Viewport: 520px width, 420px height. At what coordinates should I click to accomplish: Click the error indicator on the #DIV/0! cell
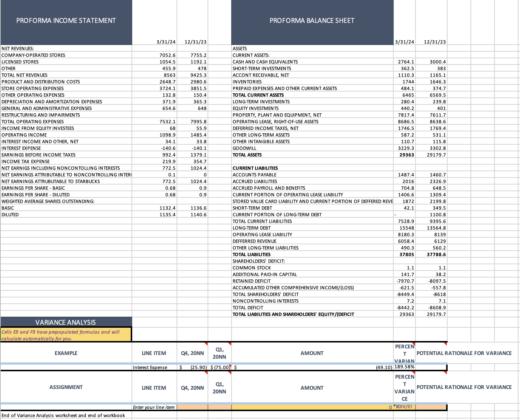point(395,406)
